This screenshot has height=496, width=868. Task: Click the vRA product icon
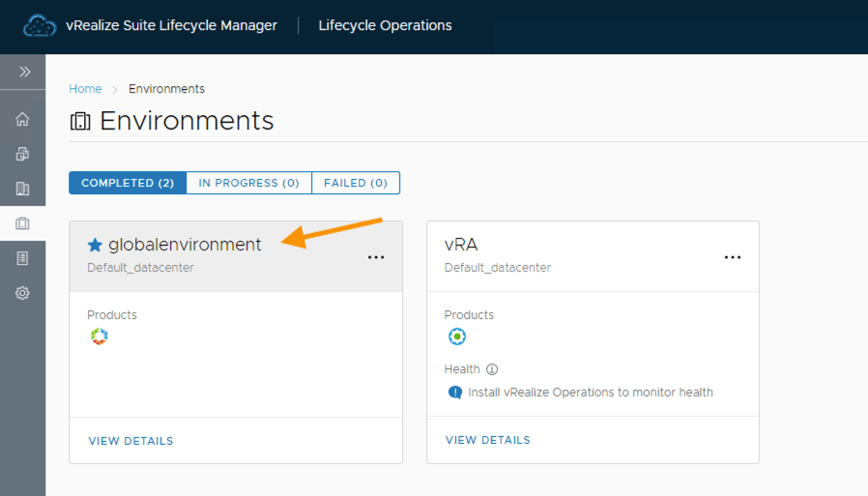(x=457, y=336)
